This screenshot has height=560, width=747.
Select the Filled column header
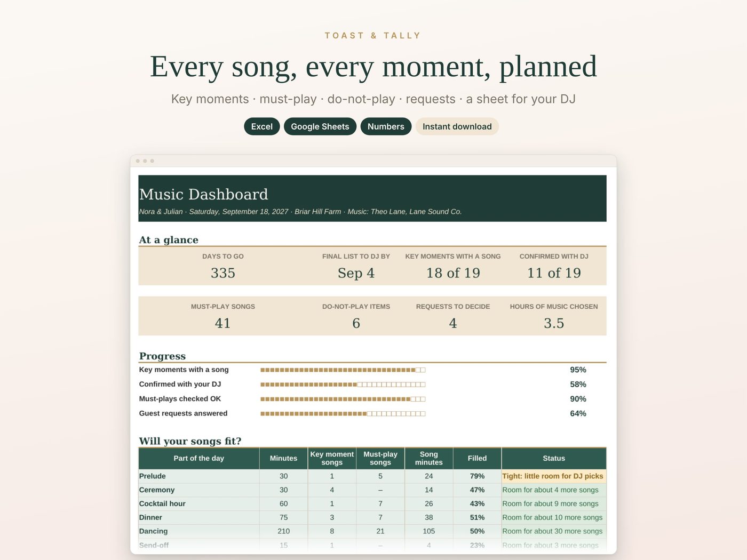477,458
